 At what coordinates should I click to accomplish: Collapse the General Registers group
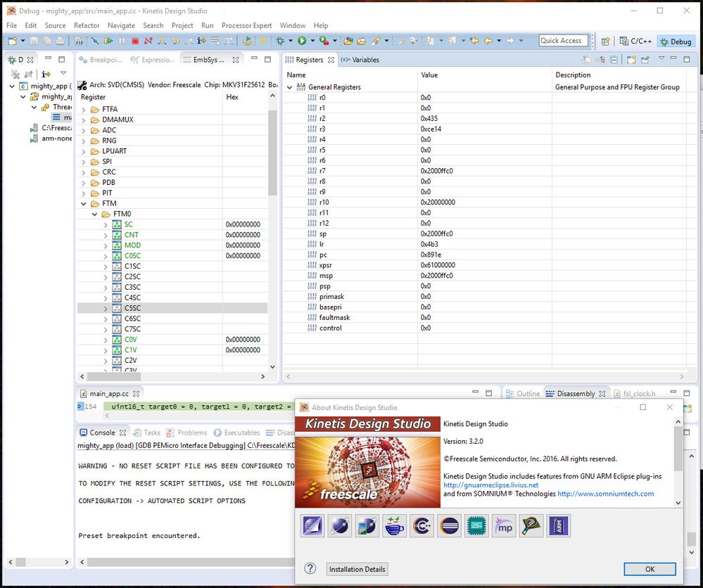coord(290,87)
